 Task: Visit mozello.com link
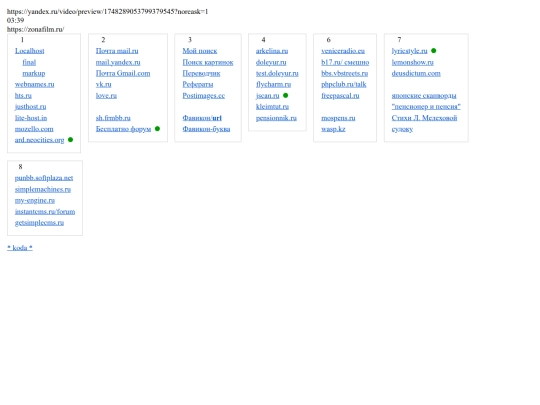34,129
